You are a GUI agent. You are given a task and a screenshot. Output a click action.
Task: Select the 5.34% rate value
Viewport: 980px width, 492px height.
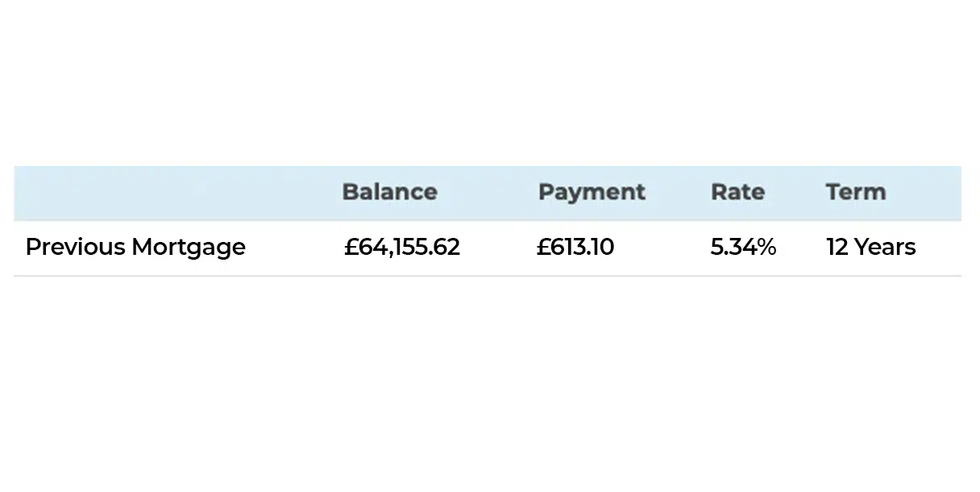[743, 247]
